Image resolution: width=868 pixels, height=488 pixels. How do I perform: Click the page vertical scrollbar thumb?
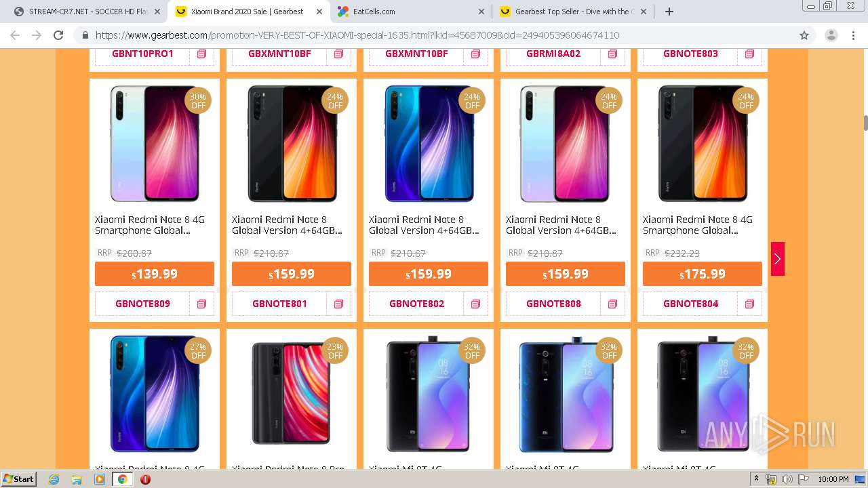point(865,123)
